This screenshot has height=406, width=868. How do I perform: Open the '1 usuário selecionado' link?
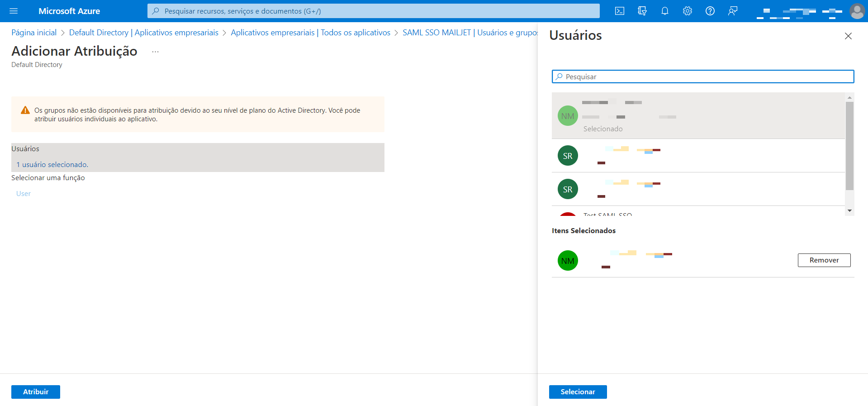pos(52,165)
